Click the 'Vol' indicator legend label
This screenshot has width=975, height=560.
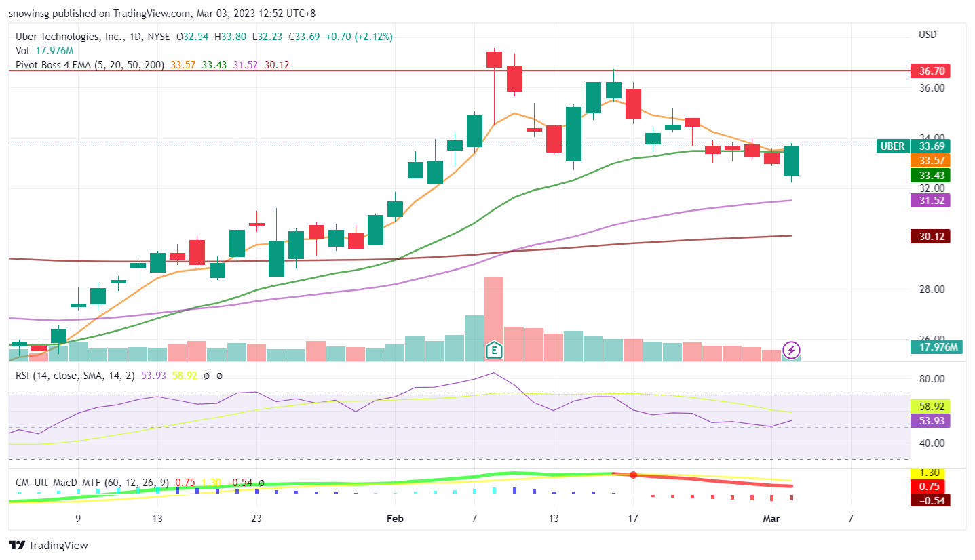(23, 50)
